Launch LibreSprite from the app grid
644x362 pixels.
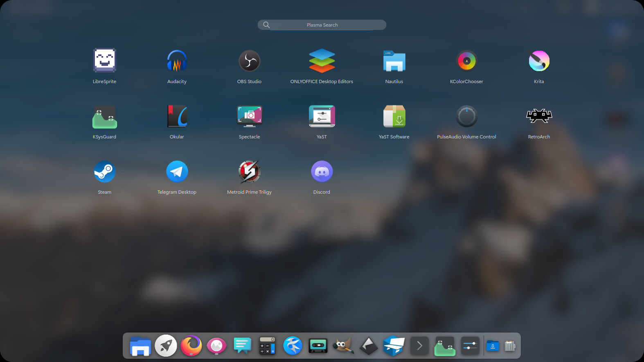point(104,61)
